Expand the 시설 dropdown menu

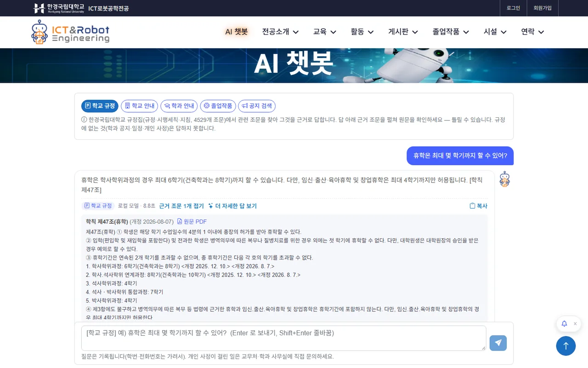click(495, 32)
